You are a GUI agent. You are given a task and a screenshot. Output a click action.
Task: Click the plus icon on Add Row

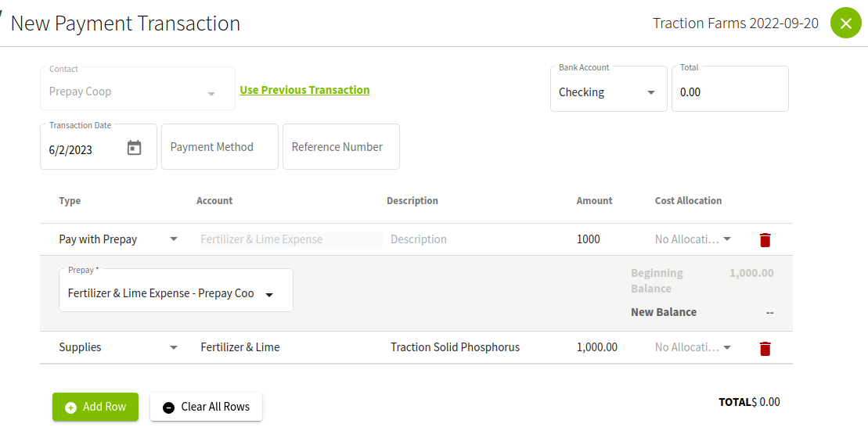[71, 407]
